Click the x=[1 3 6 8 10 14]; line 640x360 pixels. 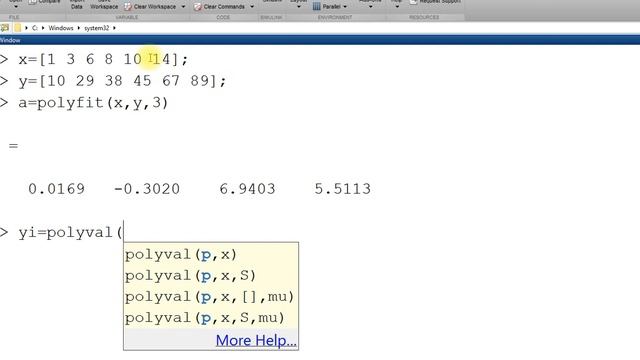pos(103,60)
